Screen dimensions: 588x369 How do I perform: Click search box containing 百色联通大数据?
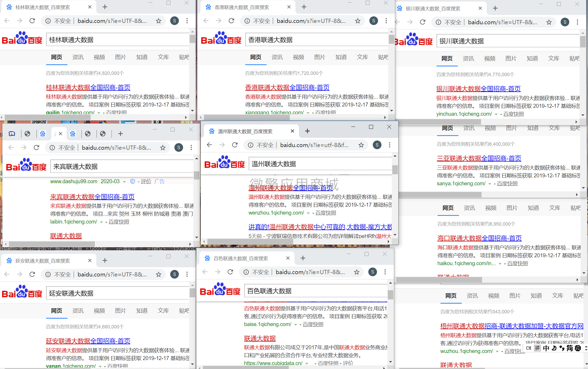click(x=316, y=291)
